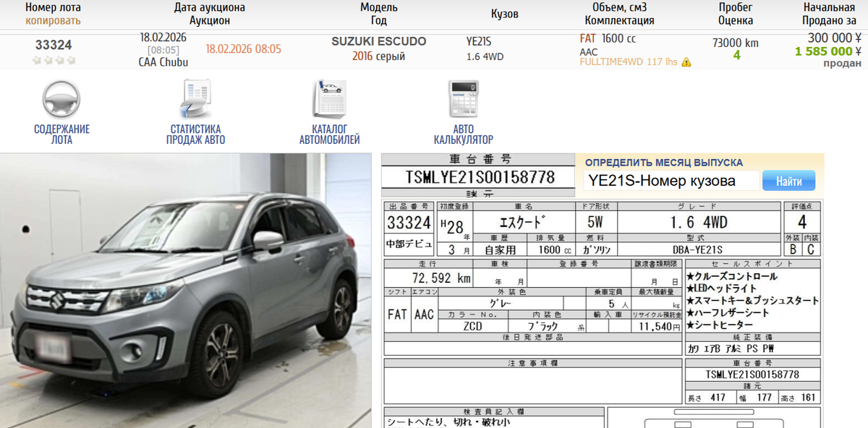868x428 pixels.
Task: Click the '[08:05]' time under the date
Action: pos(163,50)
